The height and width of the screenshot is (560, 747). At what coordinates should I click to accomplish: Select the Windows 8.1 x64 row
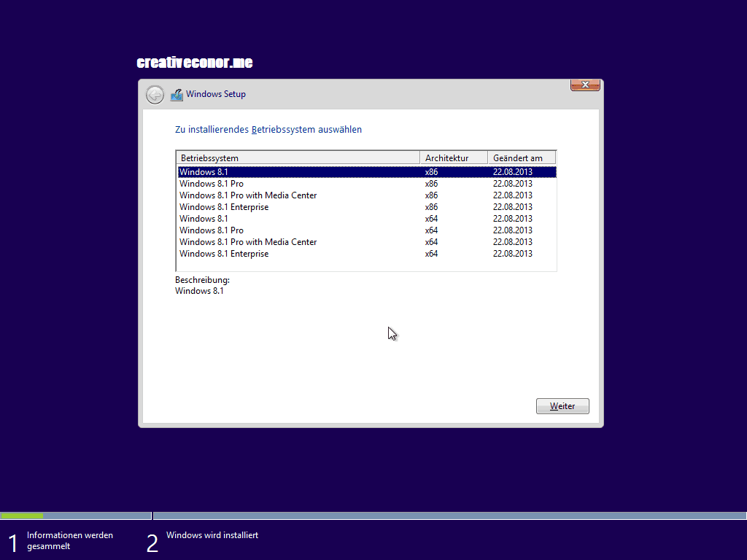click(367, 219)
